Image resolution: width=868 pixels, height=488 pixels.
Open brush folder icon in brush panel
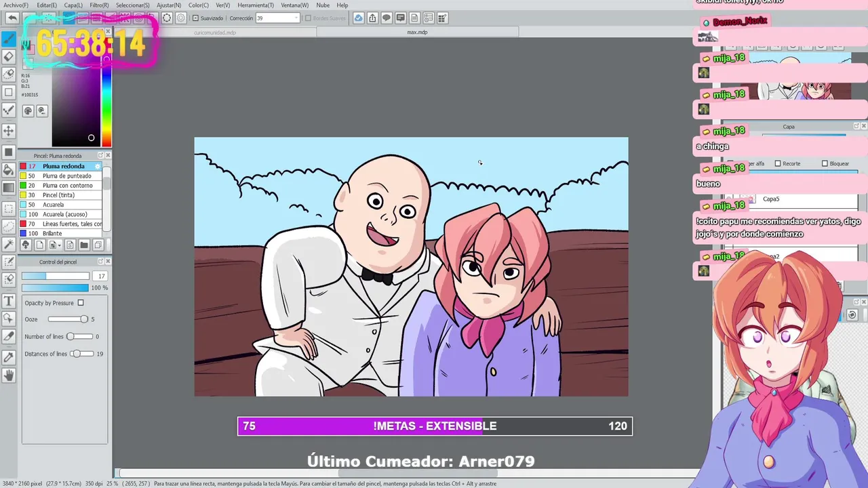84,245
